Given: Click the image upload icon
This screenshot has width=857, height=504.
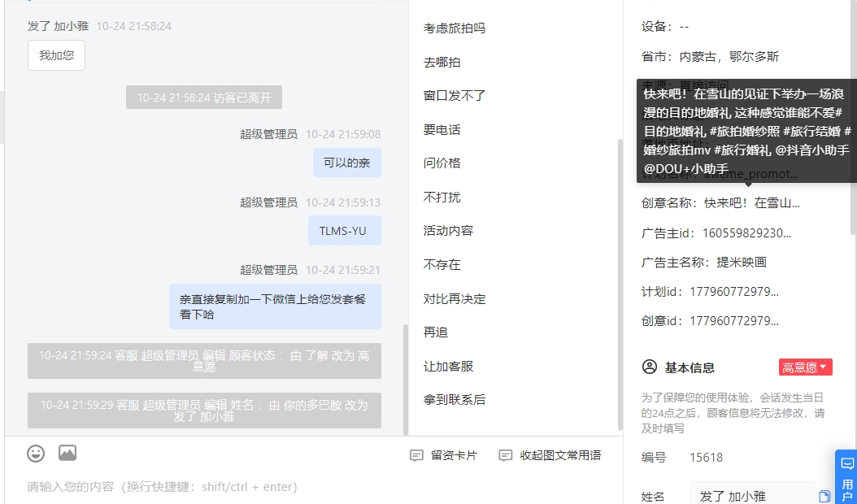Looking at the screenshot, I should [x=67, y=453].
